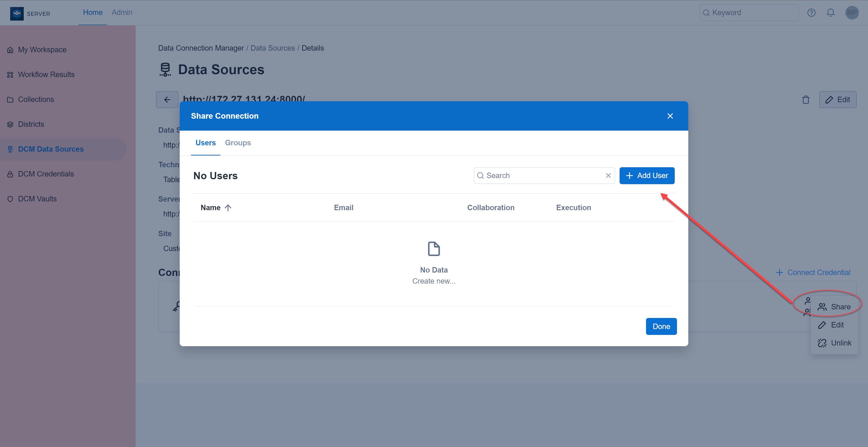This screenshot has width=868, height=447.
Task: Select DCM Data Sources in sidebar
Action: coord(63,149)
